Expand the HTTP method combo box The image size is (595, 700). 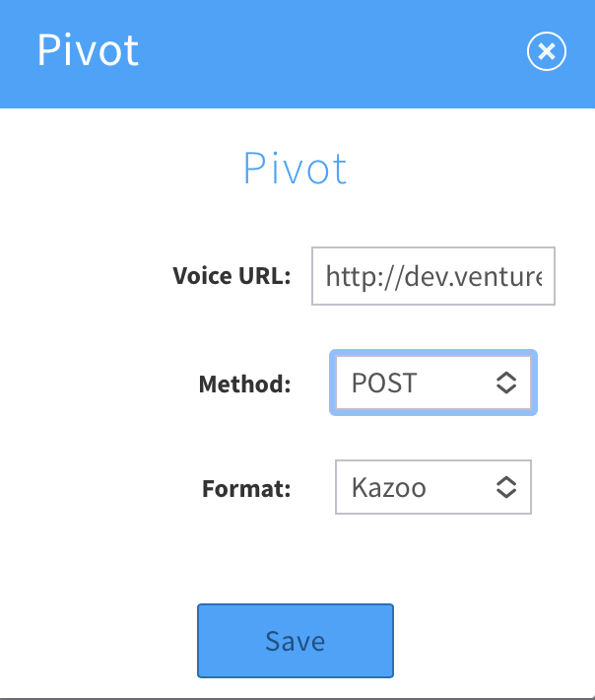pos(433,383)
